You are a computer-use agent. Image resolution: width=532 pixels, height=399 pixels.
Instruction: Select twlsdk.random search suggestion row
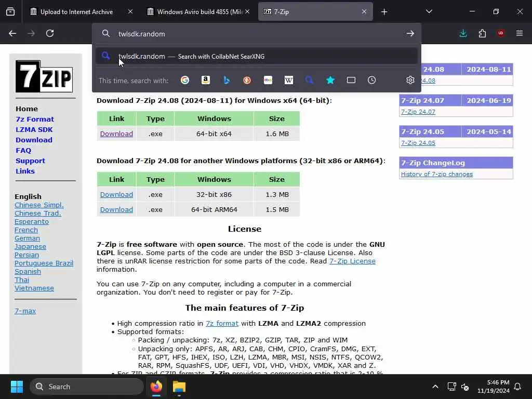click(x=257, y=56)
